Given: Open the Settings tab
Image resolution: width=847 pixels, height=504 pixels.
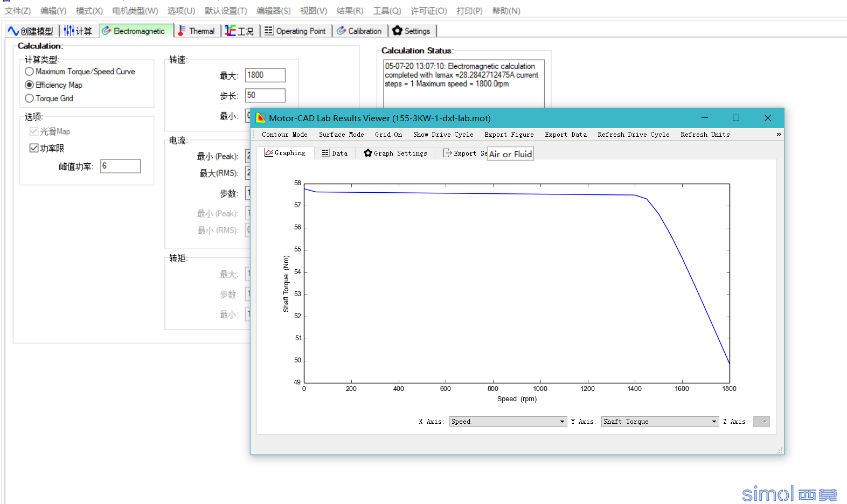Looking at the screenshot, I should click(412, 31).
